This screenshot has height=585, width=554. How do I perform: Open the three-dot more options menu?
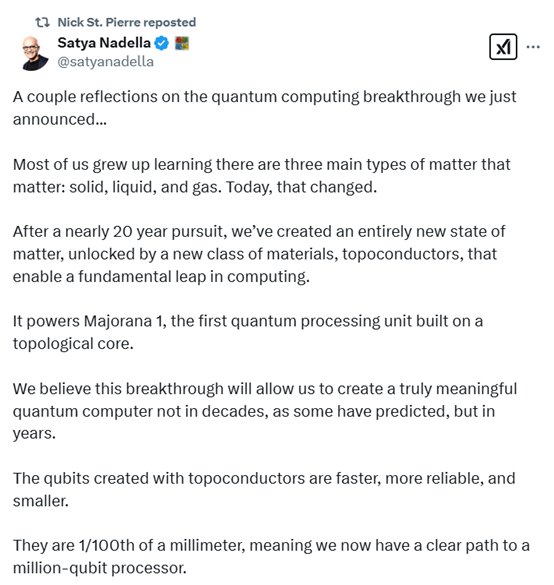(533, 47)
